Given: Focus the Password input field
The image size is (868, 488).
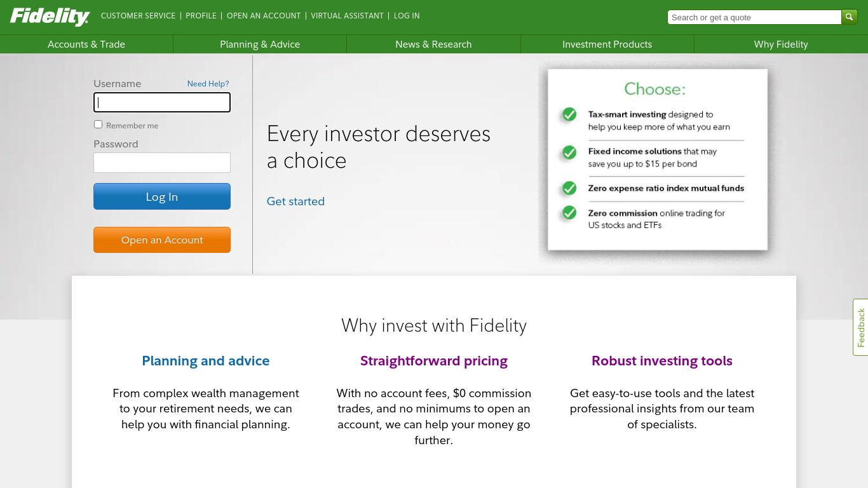Looking at the screenshot, I should (162, 163).
